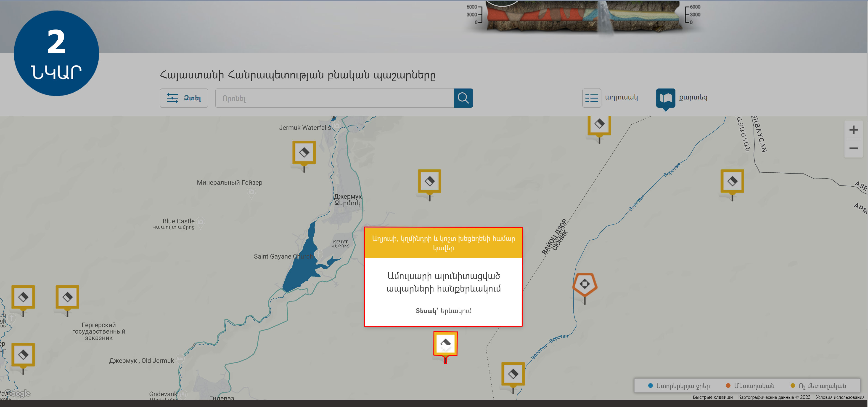Select the highlighted Amulsar deposit marker
868x407 pixels.
click(445, 344)
